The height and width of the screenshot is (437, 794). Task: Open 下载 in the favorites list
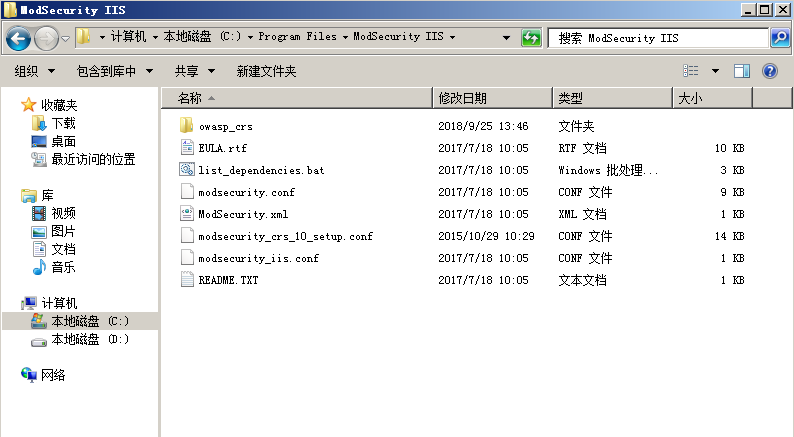pos(63,123)
